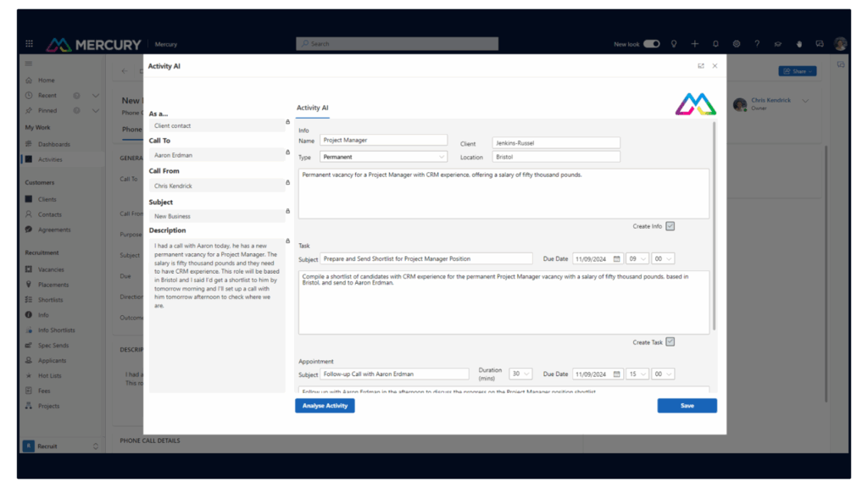Click the lightbulb icon in top bar
Image resolution: width=868 pixels, height=488 pixels.
[x=674, y=44]
